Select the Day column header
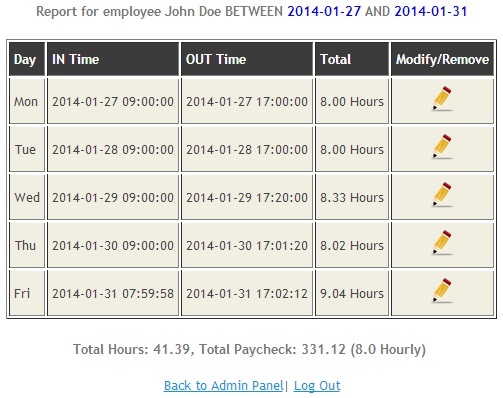 (27, 59)
